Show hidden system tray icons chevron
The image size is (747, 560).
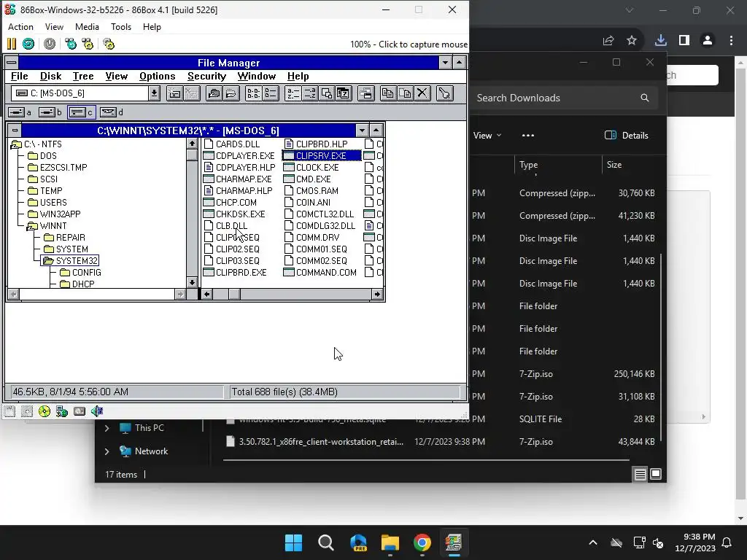point(593,542)
